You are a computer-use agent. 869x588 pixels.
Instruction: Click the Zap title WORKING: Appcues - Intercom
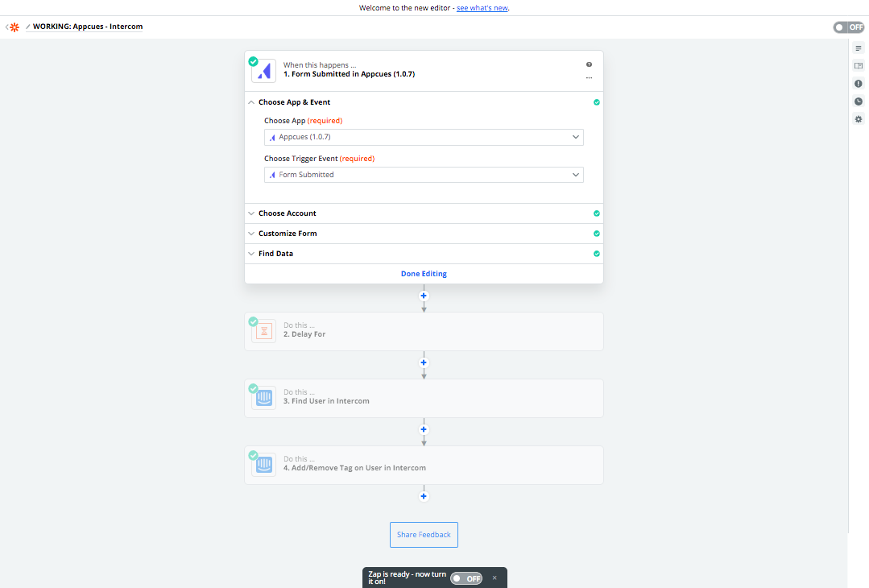(88, 27)
